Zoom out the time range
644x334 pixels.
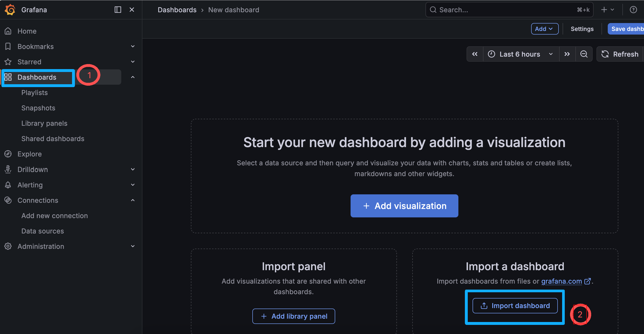tap(584, 54)
